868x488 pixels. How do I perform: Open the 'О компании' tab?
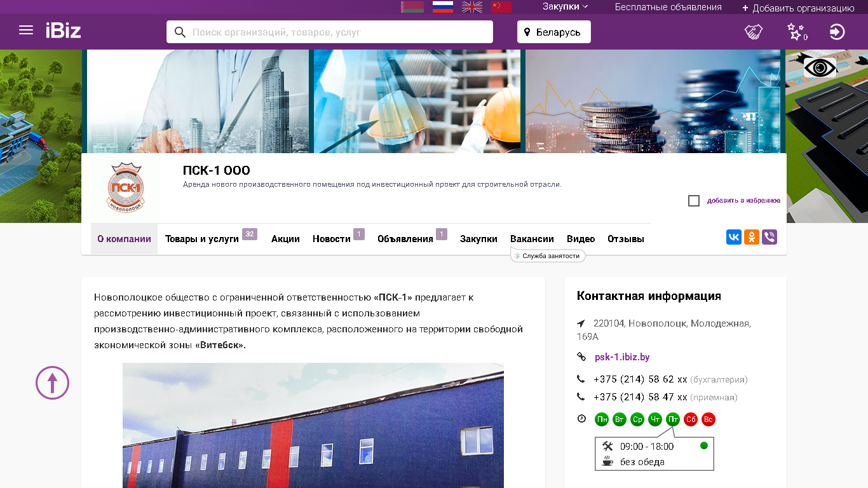[x=124, y=239]
